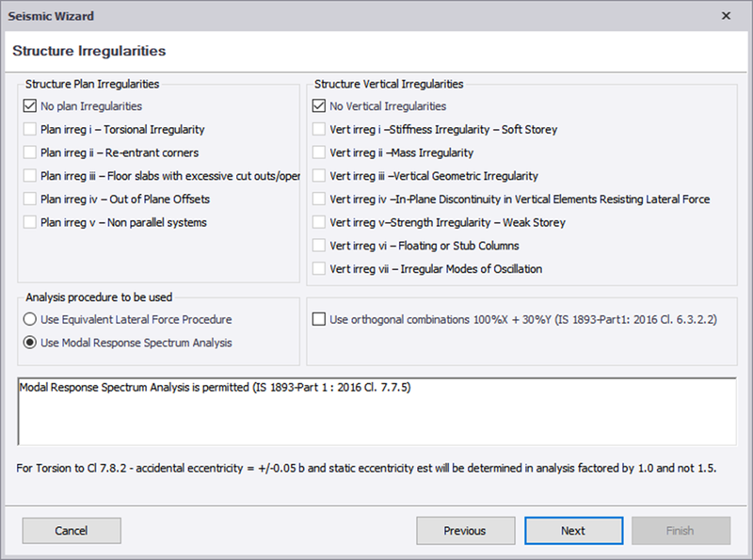Enable Vert irreg vii Irregular Modes of Oscillation
This screenshot has height=560, width=753.
pyautogui.click(x=319, y=268)
